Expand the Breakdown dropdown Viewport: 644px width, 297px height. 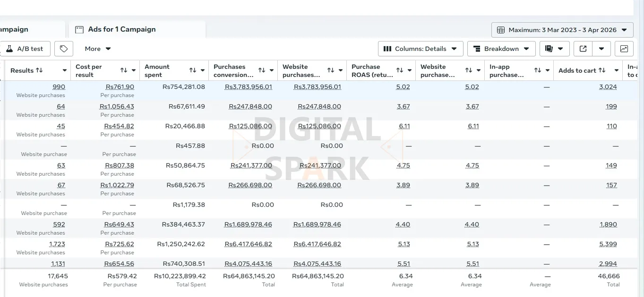(x=501, y=49)
